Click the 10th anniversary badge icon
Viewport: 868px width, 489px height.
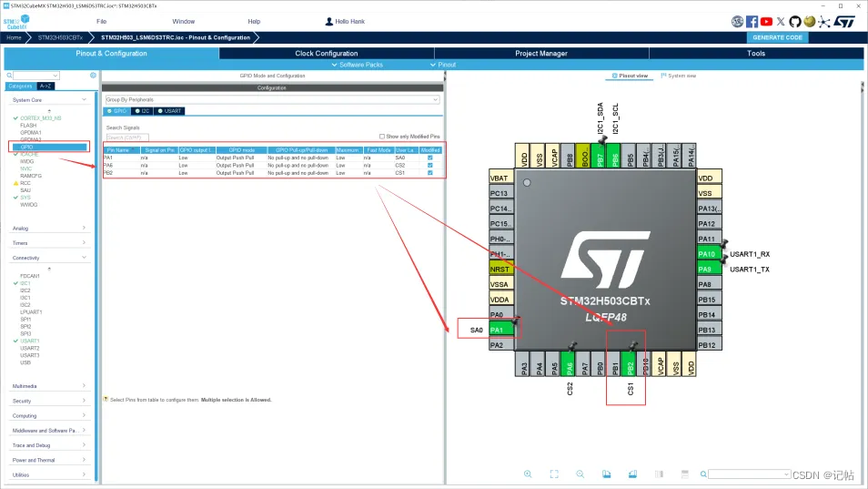coord(737,22)
